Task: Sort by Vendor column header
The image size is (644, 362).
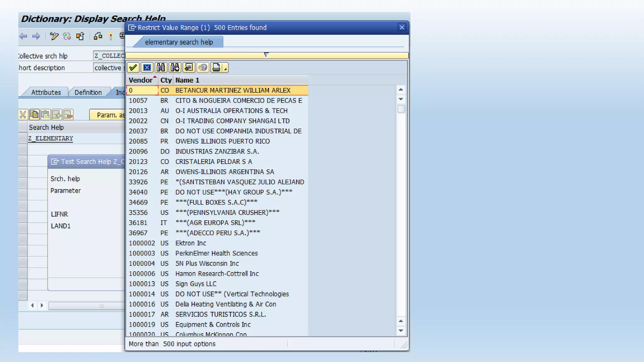Action: tap(141, 80)
